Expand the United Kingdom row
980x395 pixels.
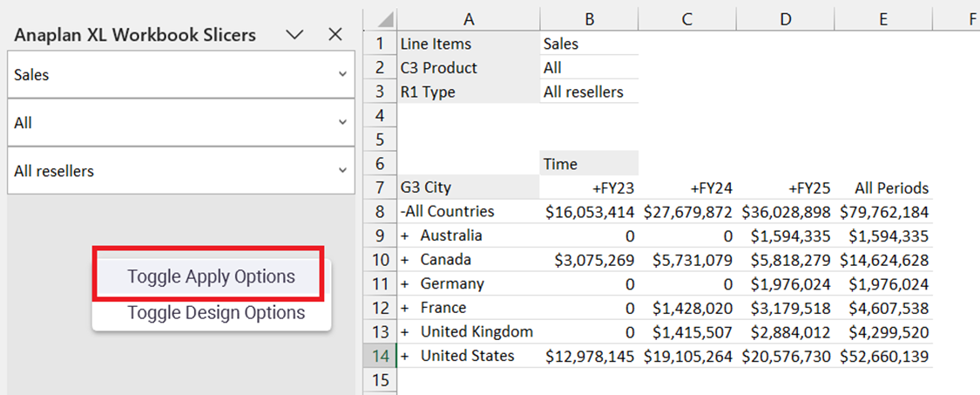click(405, 332)
